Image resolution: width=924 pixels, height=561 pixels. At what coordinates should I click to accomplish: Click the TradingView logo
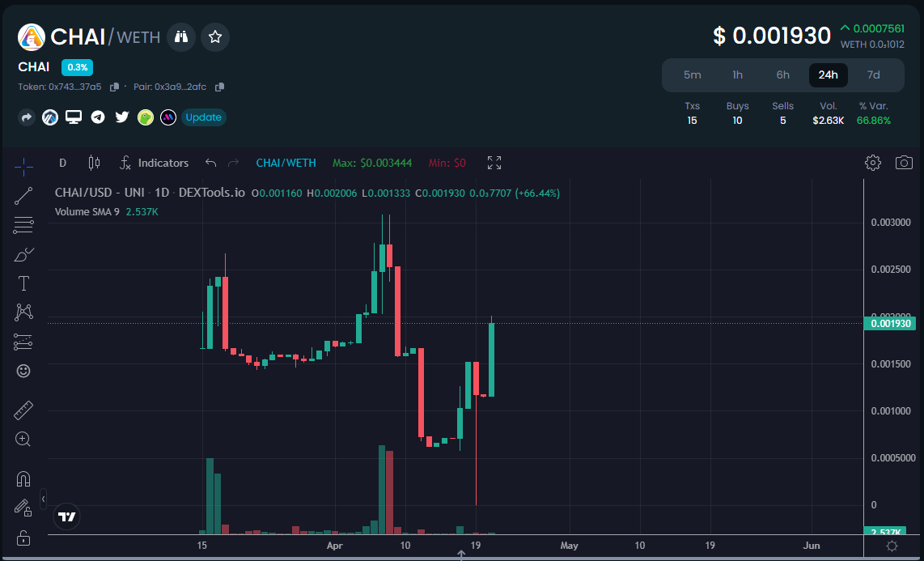66,516
